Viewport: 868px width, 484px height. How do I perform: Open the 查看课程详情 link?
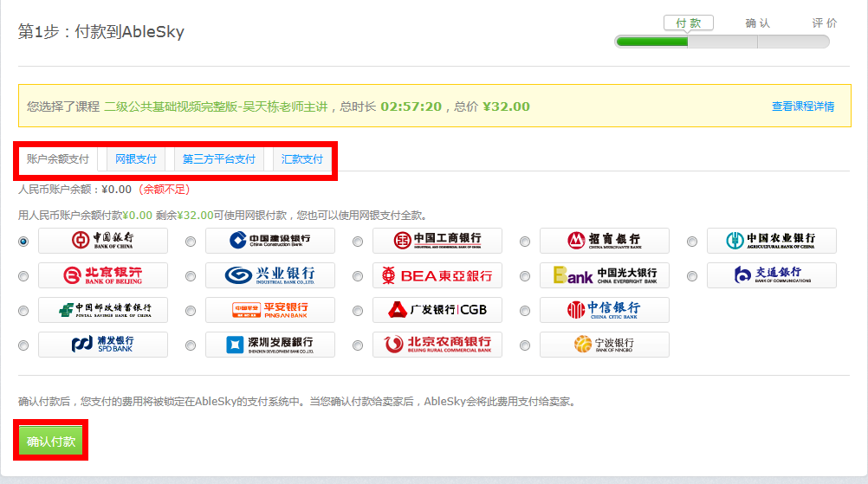803,106
